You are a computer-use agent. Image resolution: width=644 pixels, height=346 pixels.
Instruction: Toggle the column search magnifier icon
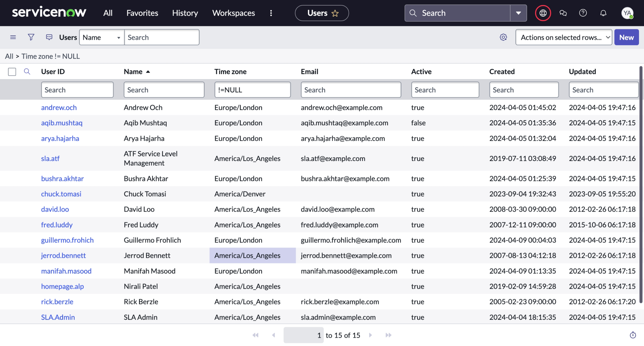coord(27,72)
